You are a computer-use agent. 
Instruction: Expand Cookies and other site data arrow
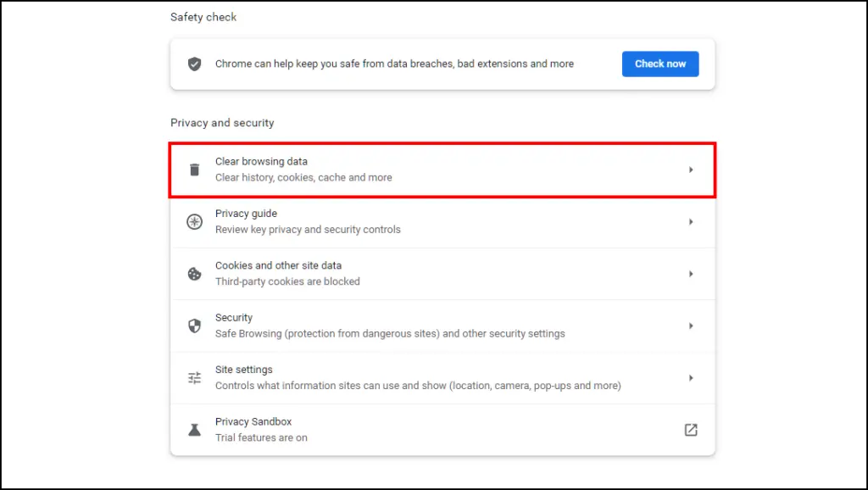point(691,274)
